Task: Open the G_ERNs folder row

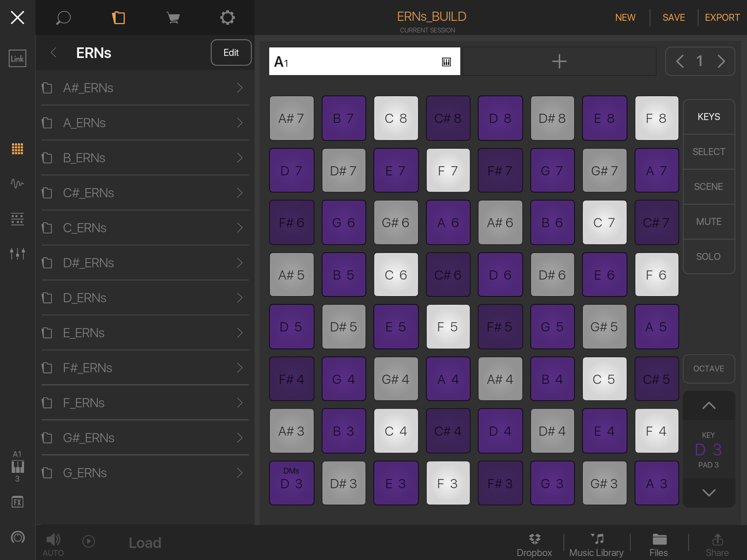Action: 145,472
